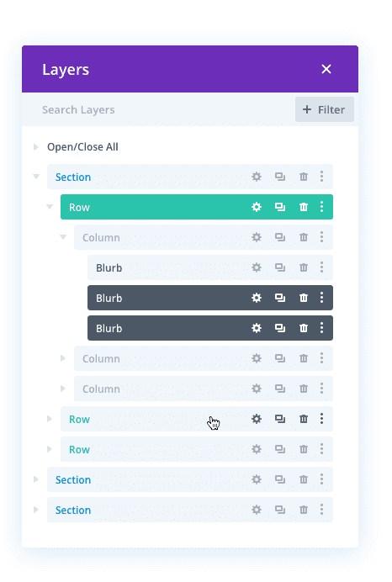Image resolution: width=392 pixels, height=582 pixels.
Task: Open settings gear on first light Blurb
Action: (x=256, y=267)
